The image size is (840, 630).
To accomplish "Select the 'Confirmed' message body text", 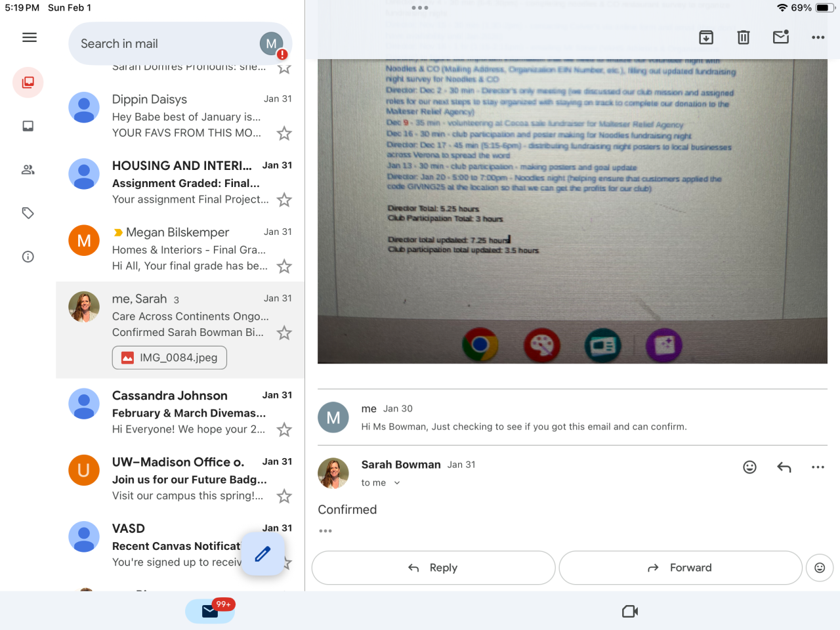I will [347, 510].
